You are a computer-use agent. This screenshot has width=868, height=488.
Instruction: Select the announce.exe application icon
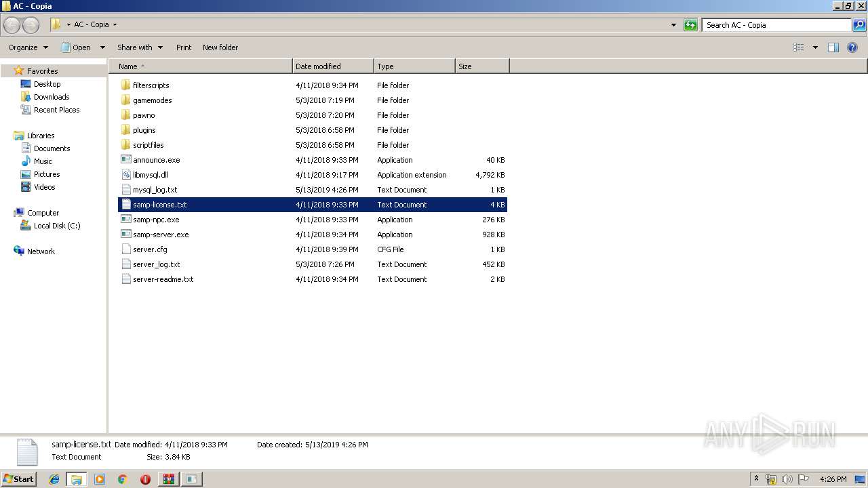[x=125, y=160]
